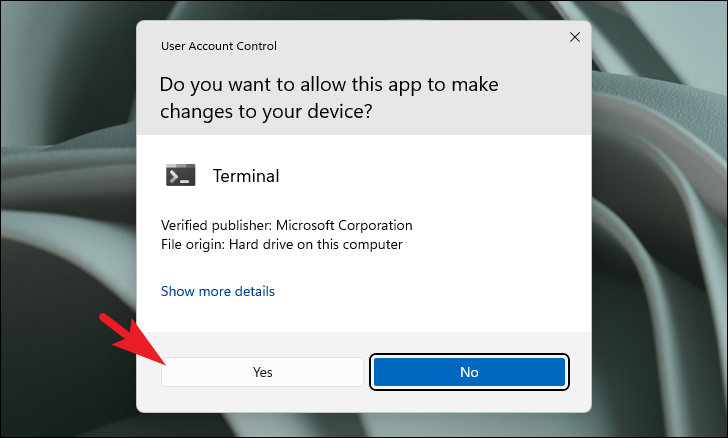Click the Terminal app name text
Image resolution: width=728 pixels, height=438 pixels.
pyautogui.click(x=246, y=176)
